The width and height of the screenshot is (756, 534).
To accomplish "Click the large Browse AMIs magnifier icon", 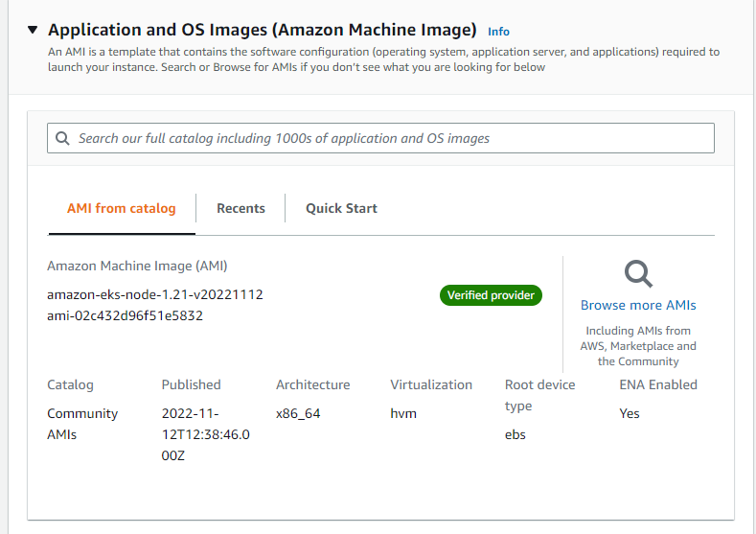I will (x=638, y=274).
